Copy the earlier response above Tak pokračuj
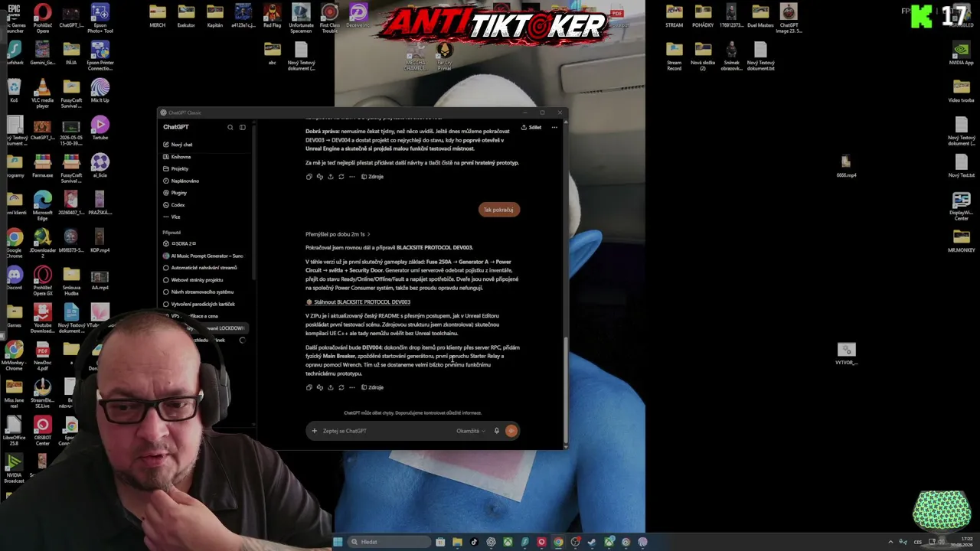Image resolution: width=980 pixels, height=551 pixels. pos(309,177)
